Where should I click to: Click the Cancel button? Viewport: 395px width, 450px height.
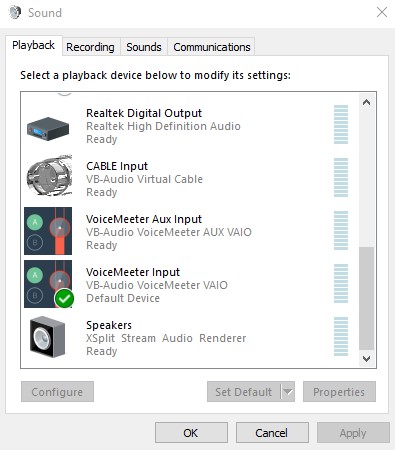[x=272, y=433]
